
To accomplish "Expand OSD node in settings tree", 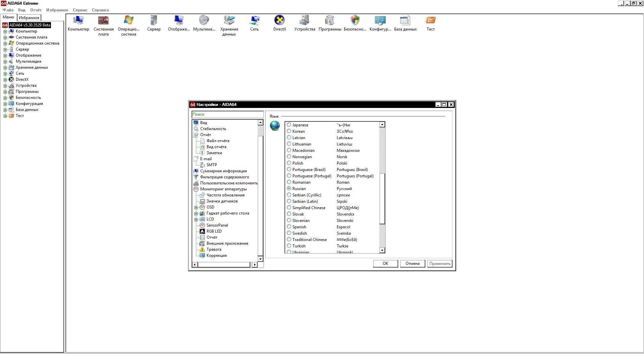I will coord(196,208).
